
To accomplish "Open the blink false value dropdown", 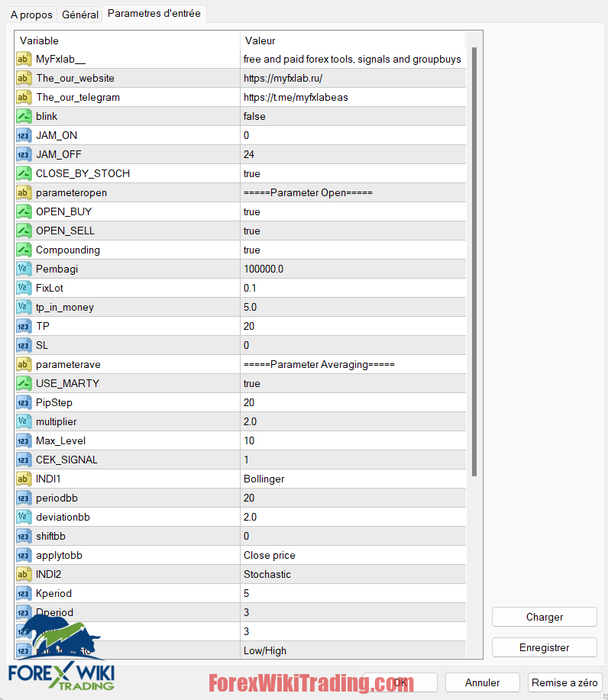I will click(x=351, y=116).
